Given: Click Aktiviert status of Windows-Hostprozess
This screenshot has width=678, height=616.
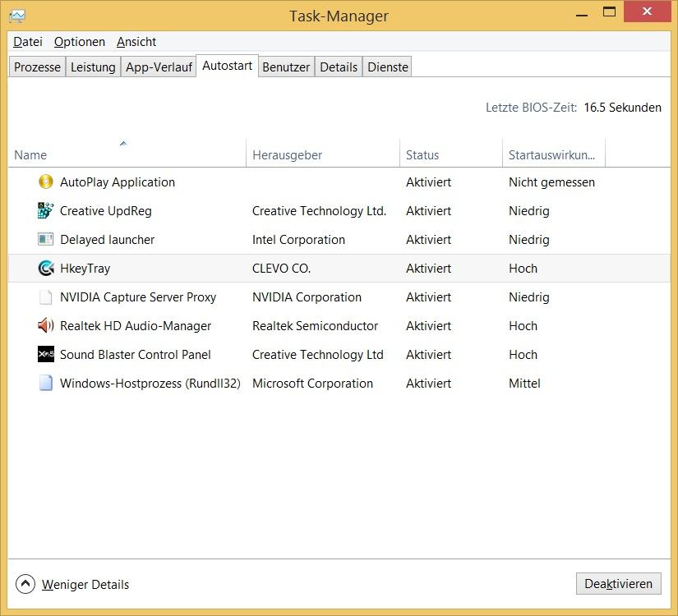Looking at the screenshot, I should [x=428, y=384].
